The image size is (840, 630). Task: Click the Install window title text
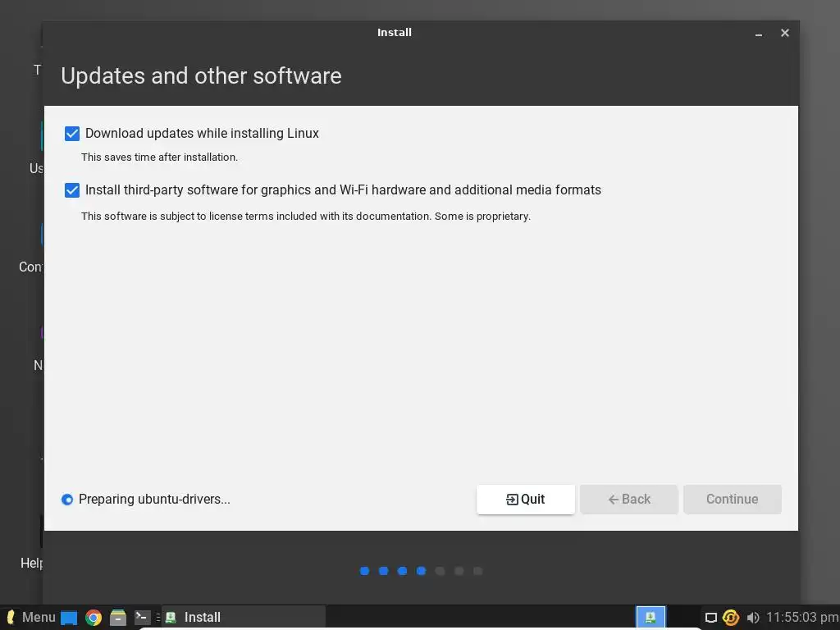(395, 32)
